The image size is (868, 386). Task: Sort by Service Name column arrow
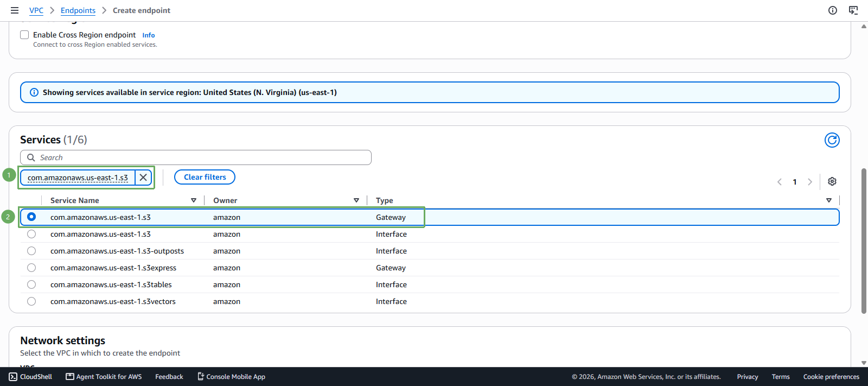(x=194, y=200)
